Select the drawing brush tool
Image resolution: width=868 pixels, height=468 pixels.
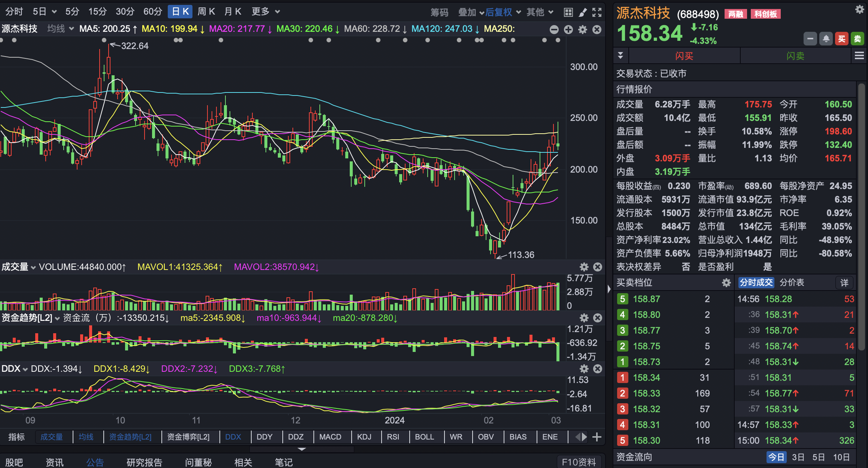pos(583,12)
